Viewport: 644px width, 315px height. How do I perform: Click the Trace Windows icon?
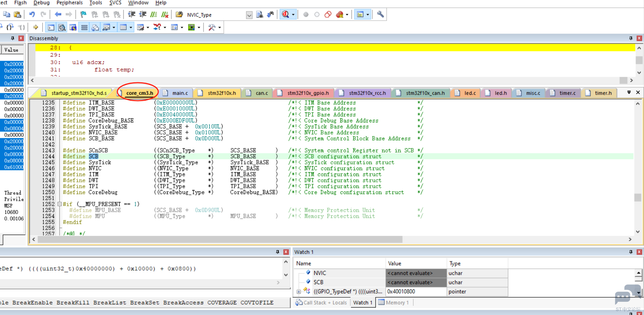[174, 27]
